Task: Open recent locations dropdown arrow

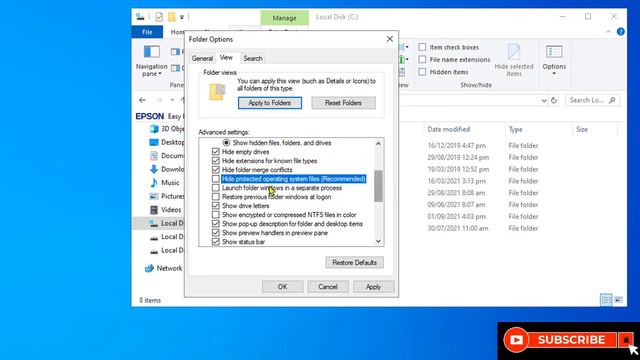Action: click(172, 100)
